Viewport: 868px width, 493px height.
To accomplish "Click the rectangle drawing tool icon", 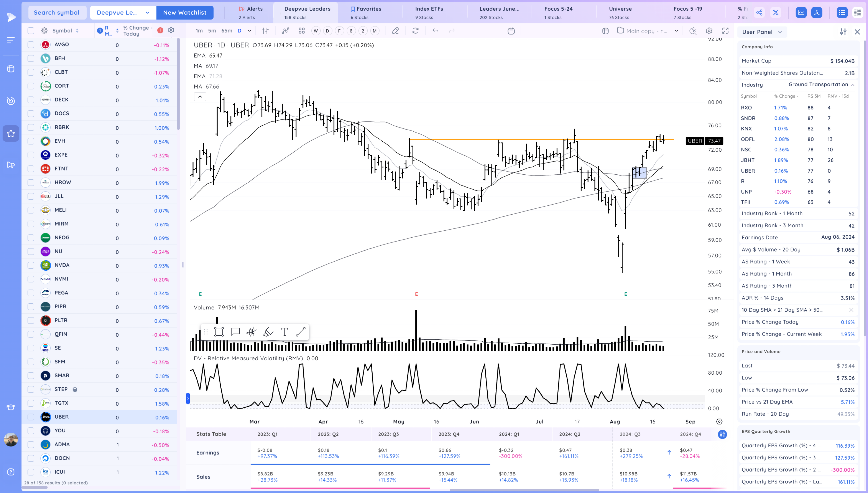I will (219, 332).
